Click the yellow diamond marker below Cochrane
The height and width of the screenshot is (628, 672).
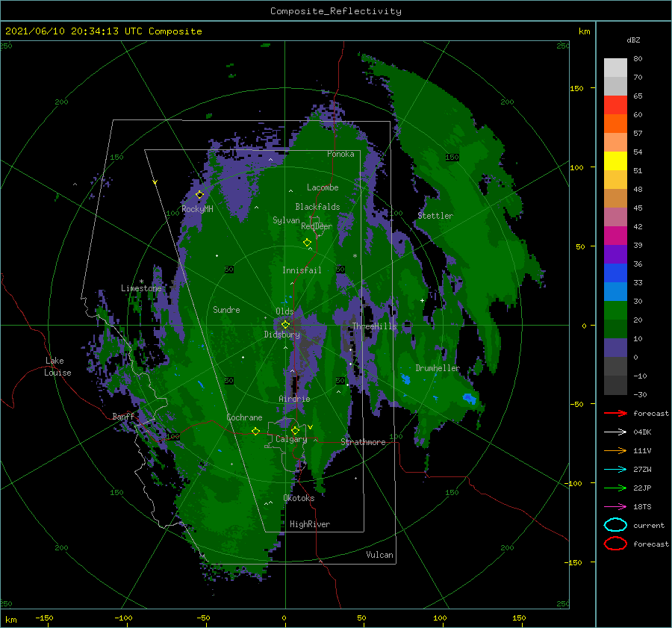(255, 431)
